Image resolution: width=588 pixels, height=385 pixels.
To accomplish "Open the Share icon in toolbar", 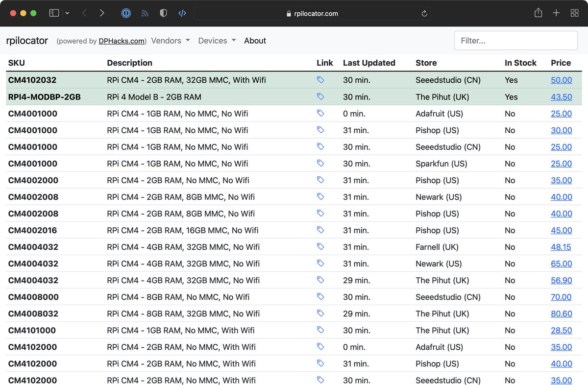I will 538,13.
